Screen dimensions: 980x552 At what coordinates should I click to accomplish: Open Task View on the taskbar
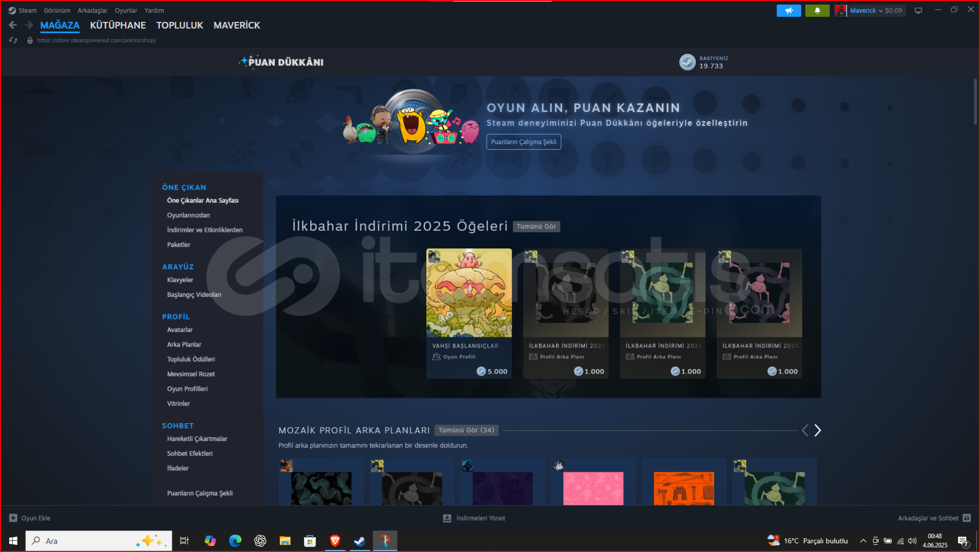(185, 541)
